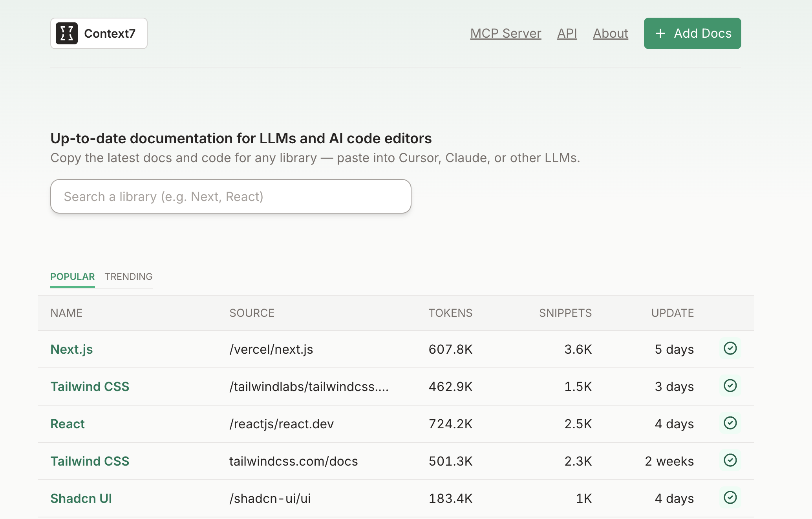Open the React library link
Viewport: 812px width, 519px height.
[68, 424]
